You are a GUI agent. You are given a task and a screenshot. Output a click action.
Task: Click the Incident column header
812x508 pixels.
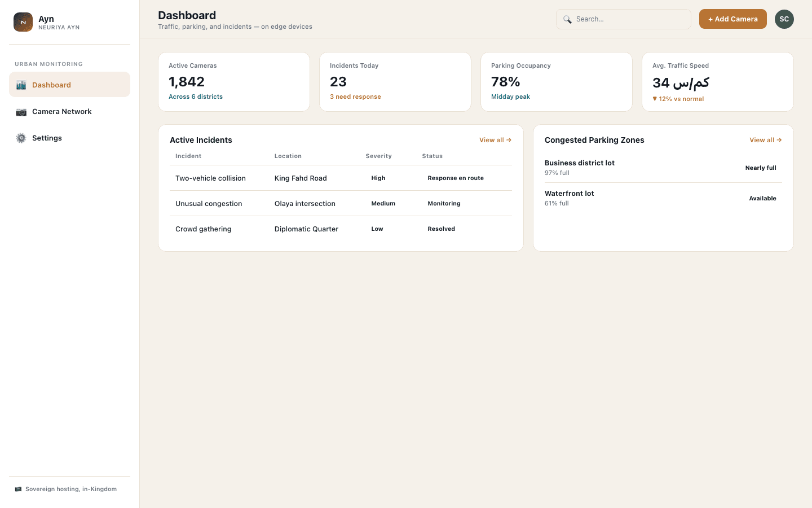click(188, 156)
